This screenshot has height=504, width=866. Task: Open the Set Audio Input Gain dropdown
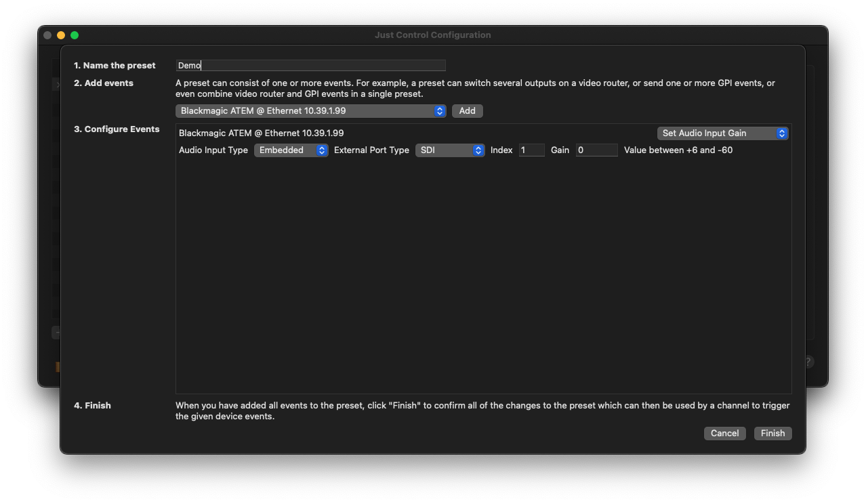722,133
